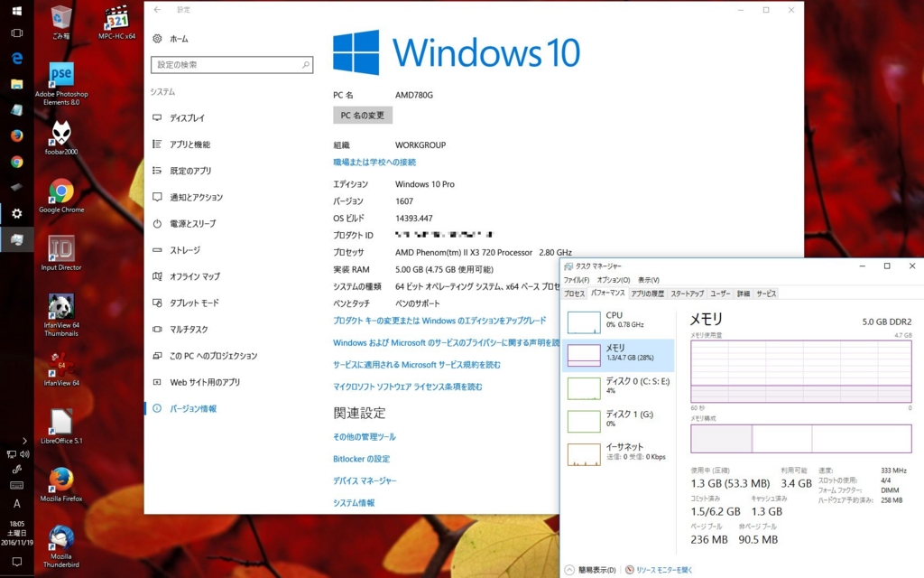Open the Action Center notification icon
924x578 pixels.
tap(16, 562)
